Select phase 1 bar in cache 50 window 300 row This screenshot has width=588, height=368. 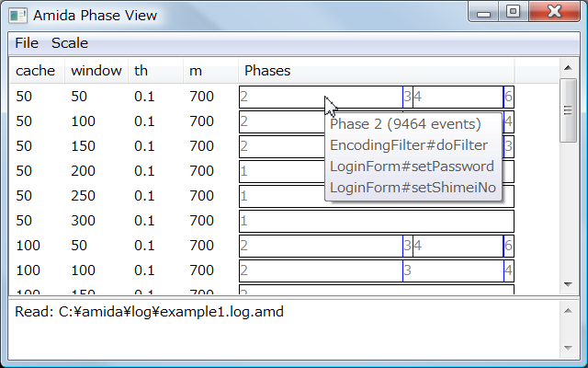(376, 222)
